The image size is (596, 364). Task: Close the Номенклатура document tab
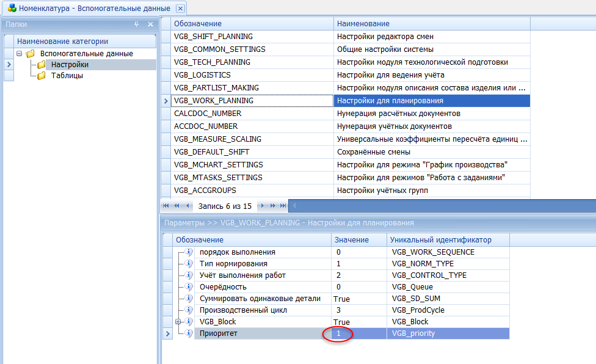180,8
